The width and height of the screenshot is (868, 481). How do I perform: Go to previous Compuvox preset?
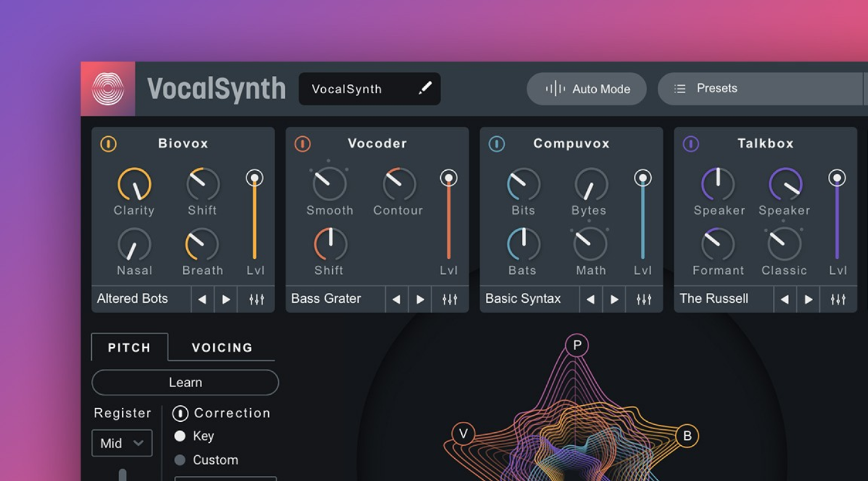591,300
